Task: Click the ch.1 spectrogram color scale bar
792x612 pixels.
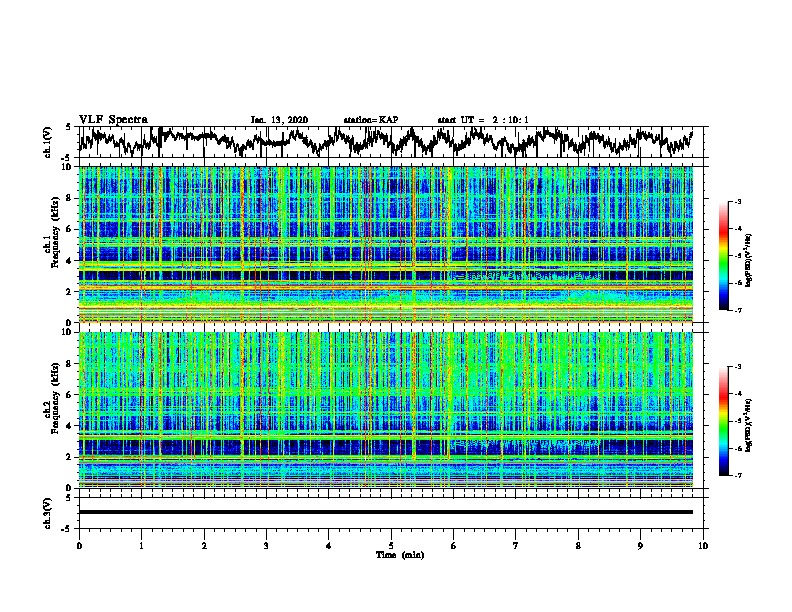Action: click(724, 256)
